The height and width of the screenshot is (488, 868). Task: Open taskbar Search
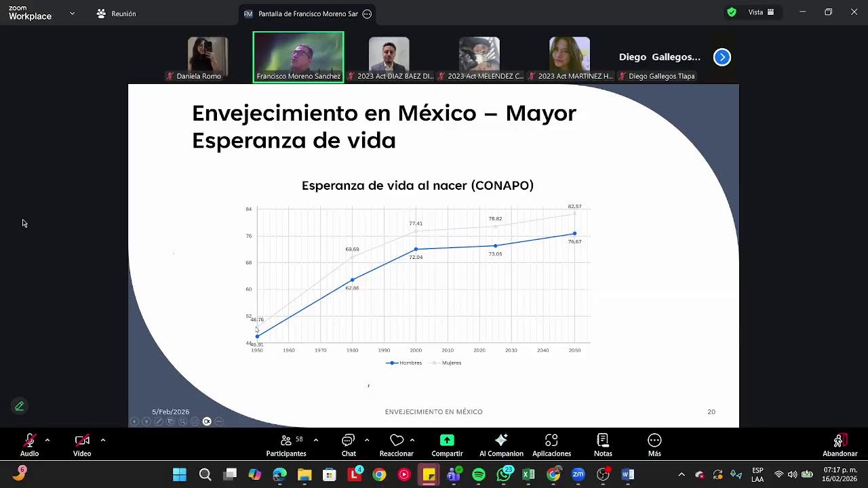[x=205, y=474]
